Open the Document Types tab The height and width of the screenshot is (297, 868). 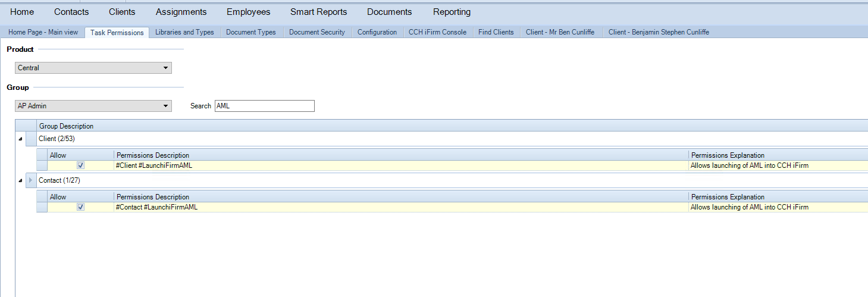click(251, 32)
